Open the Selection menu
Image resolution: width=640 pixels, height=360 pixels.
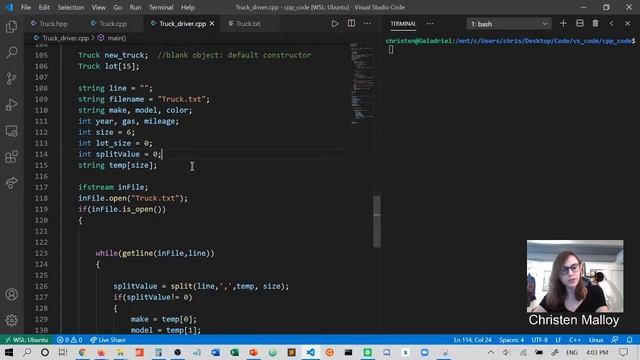tap(71, 7)
